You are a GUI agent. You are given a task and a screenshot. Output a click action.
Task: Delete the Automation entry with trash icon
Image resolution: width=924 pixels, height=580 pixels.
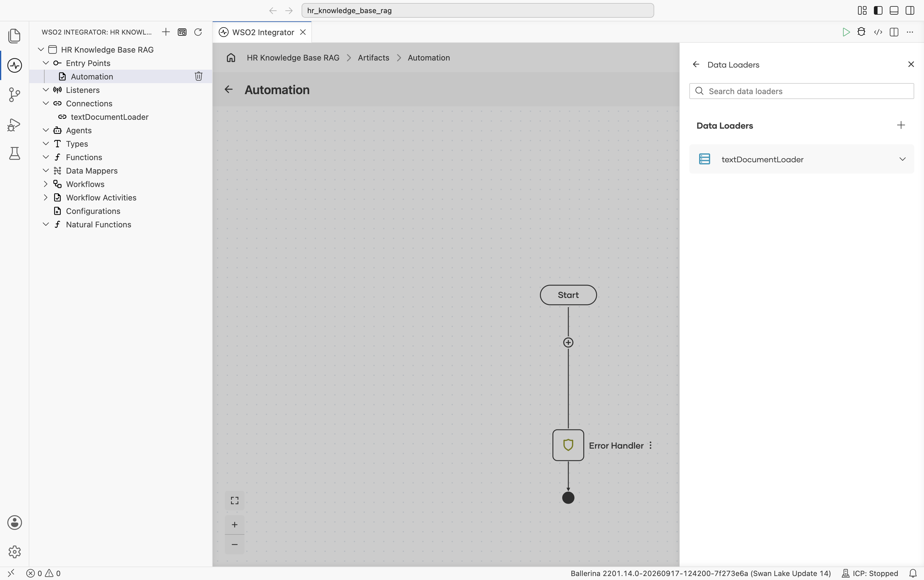pyautogui.click(x=198, y=76)
